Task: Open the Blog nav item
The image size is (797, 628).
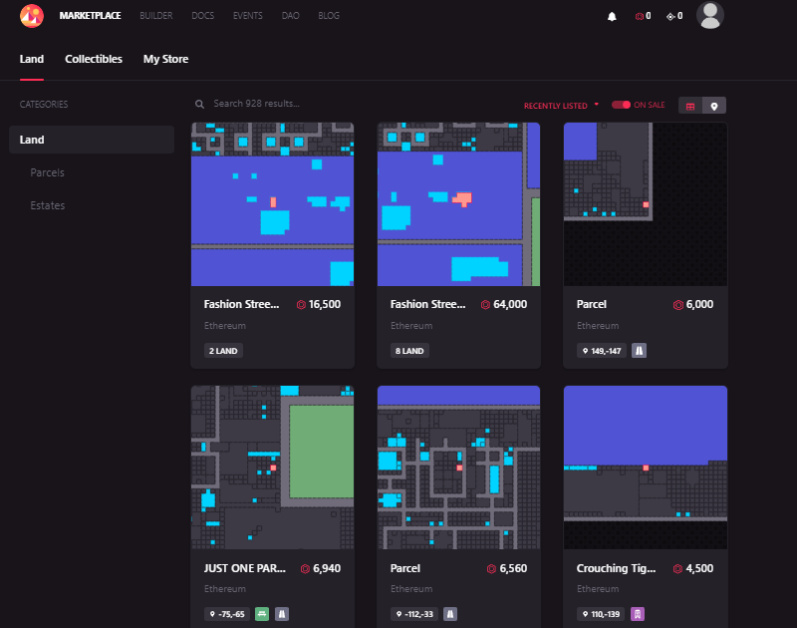Action: pyautogui.click(x=329, y=16)
